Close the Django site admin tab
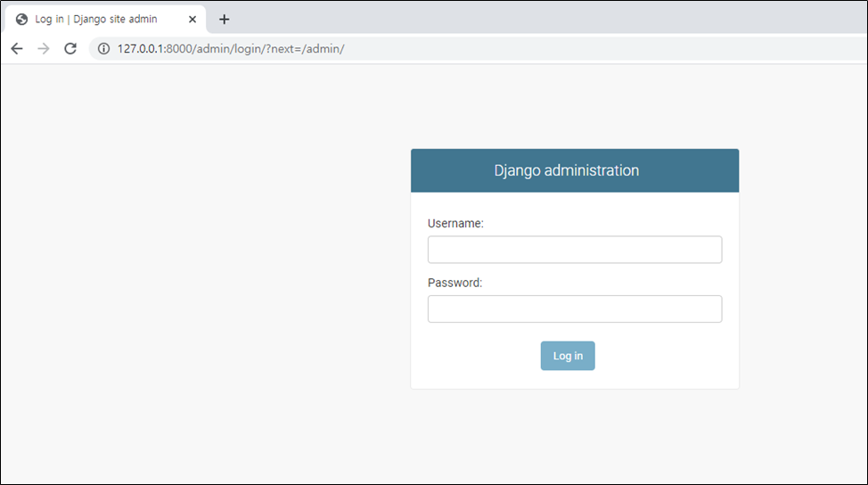Screen dimensions: 868x485 pyautogui.click(x=192, y=20)
